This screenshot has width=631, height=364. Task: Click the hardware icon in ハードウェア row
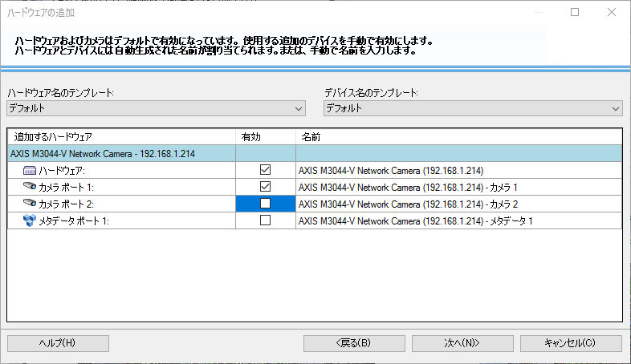point(30,171)
